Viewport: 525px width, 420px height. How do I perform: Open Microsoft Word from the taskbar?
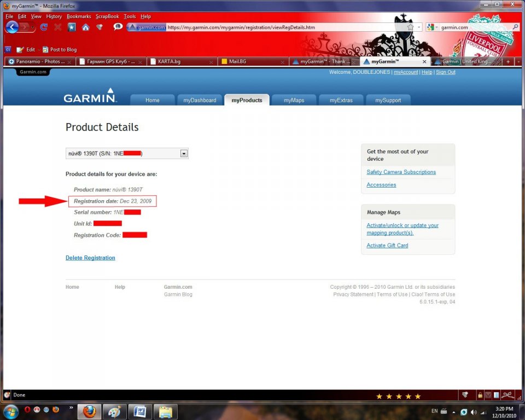click(139, 412)
